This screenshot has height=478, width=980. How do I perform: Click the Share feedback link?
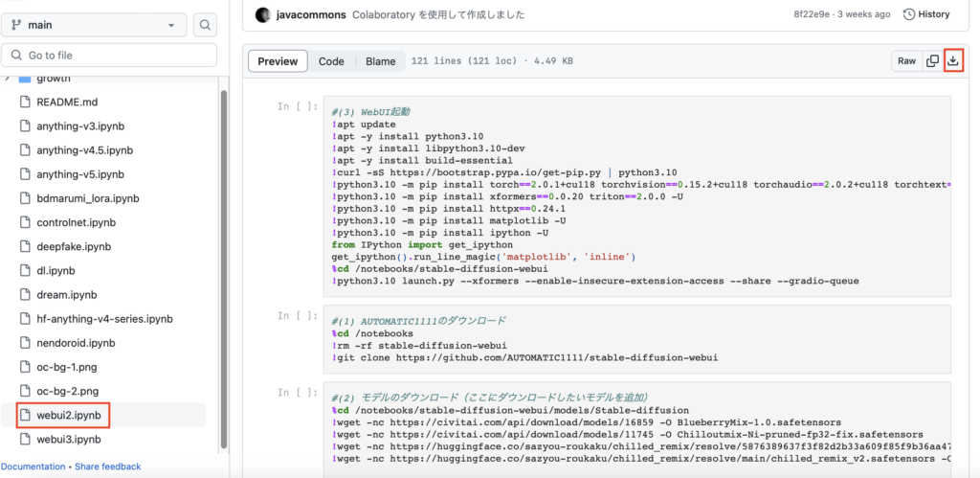click(x=107, y=467)
